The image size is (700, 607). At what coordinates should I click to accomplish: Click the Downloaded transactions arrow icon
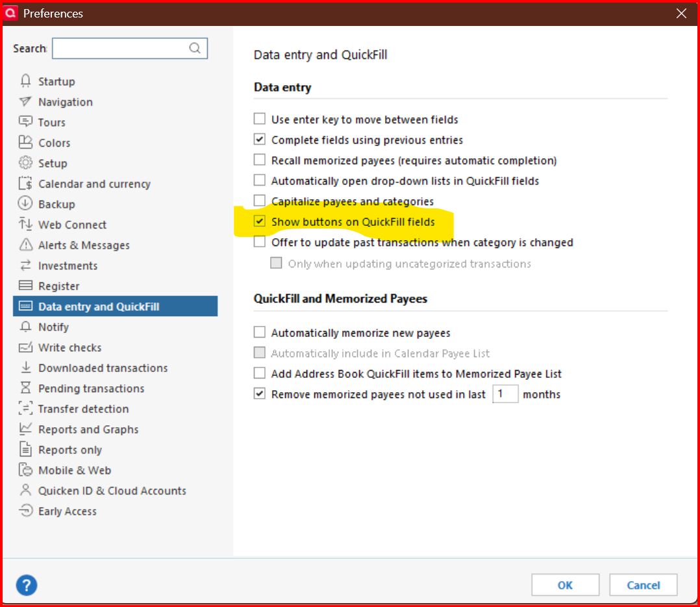tap(25, 367)
